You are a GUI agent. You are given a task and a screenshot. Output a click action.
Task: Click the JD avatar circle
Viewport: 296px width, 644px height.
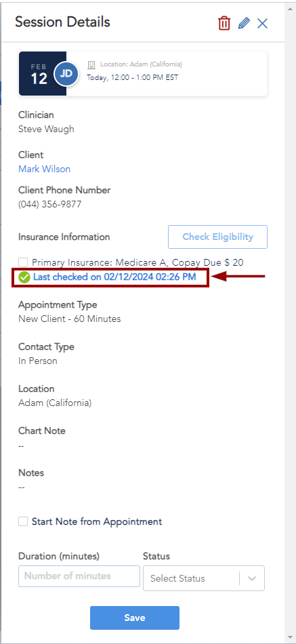[66, 74]
